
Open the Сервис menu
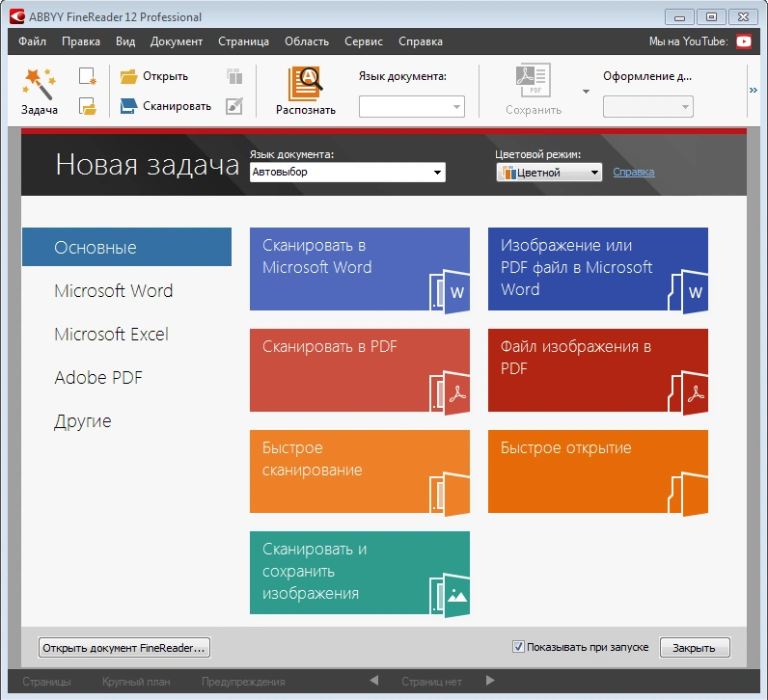pyautogui.click(x=364, y=41)
